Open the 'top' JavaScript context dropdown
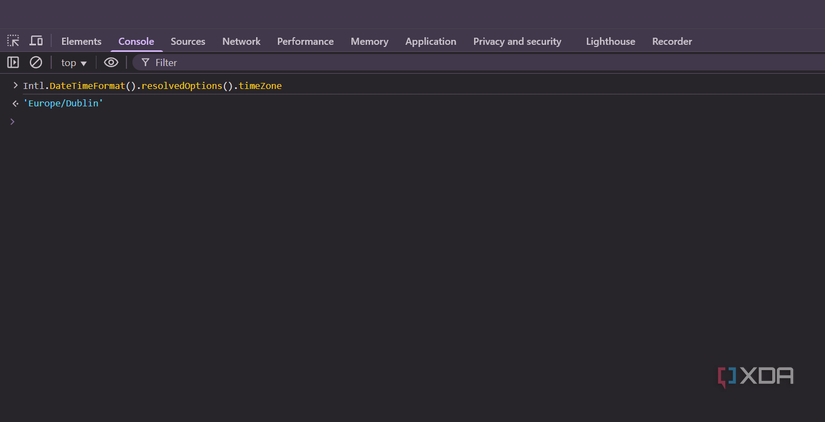 73,62
